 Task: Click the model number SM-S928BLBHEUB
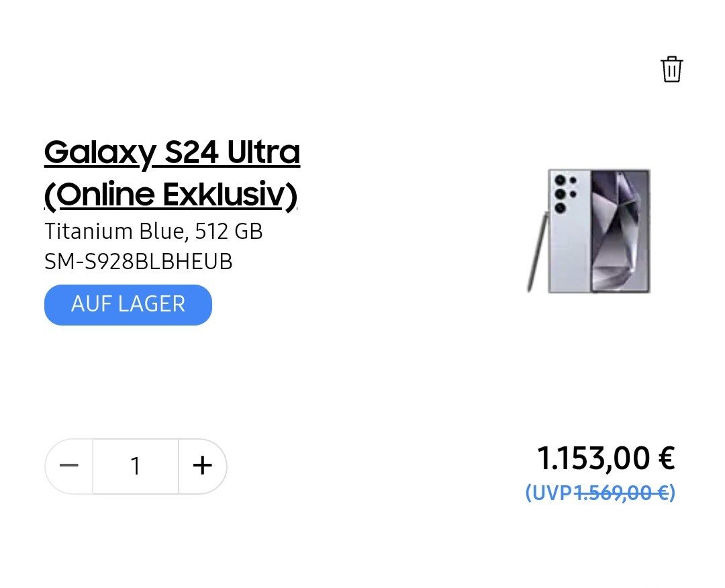click(x=138, y=262)
